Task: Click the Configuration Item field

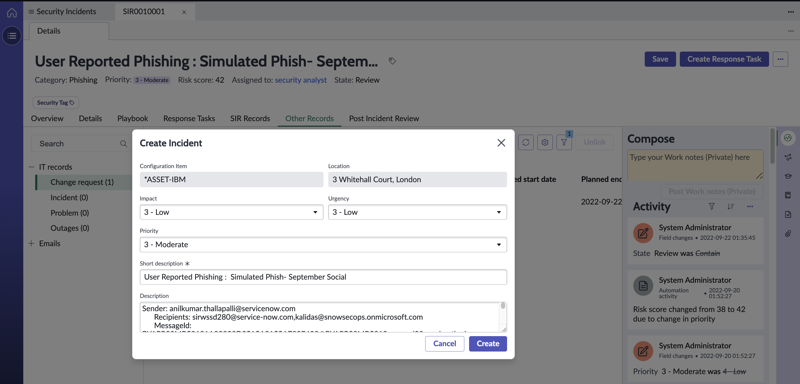Action: pyautogui.click(x=231, y=180)
